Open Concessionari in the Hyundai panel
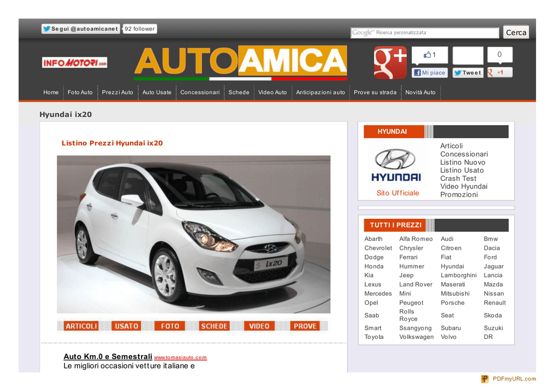This screenshot has height=392, width=555. pos(464,154)
